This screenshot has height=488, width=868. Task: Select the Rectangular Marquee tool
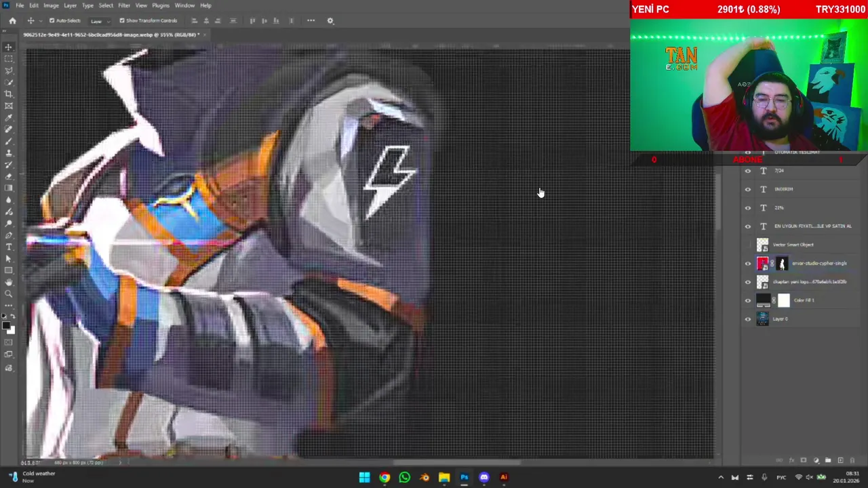point(9,58)
